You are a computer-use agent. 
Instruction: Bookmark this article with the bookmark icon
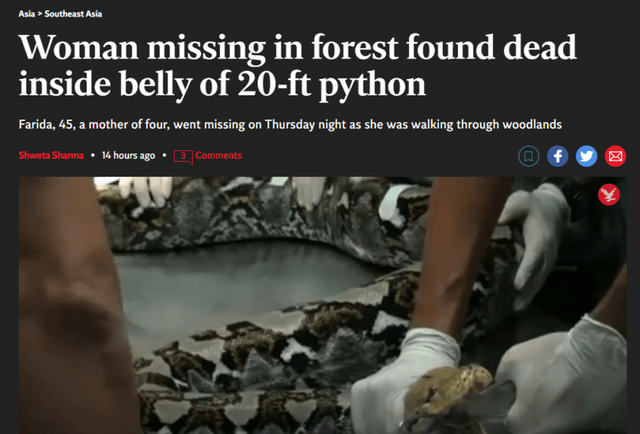[529, 156]
